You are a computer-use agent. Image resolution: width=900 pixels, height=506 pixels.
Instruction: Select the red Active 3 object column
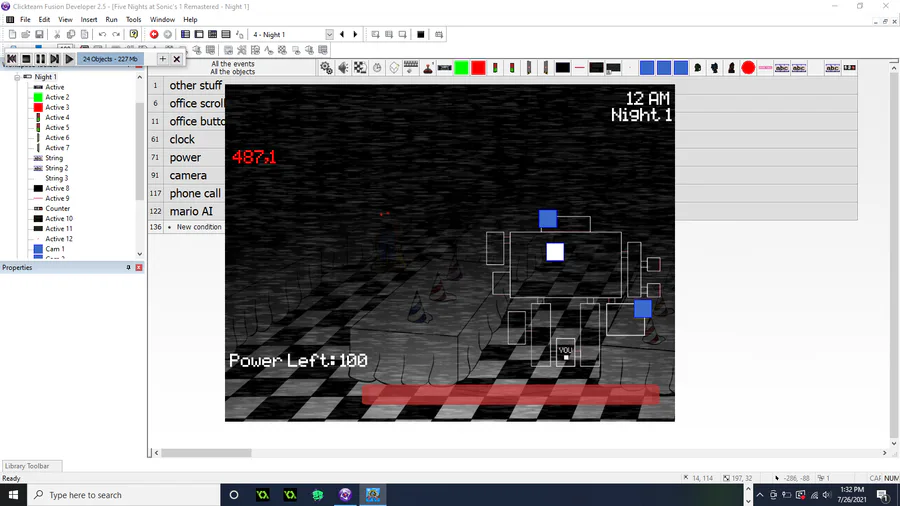click(x=478, y=68)
